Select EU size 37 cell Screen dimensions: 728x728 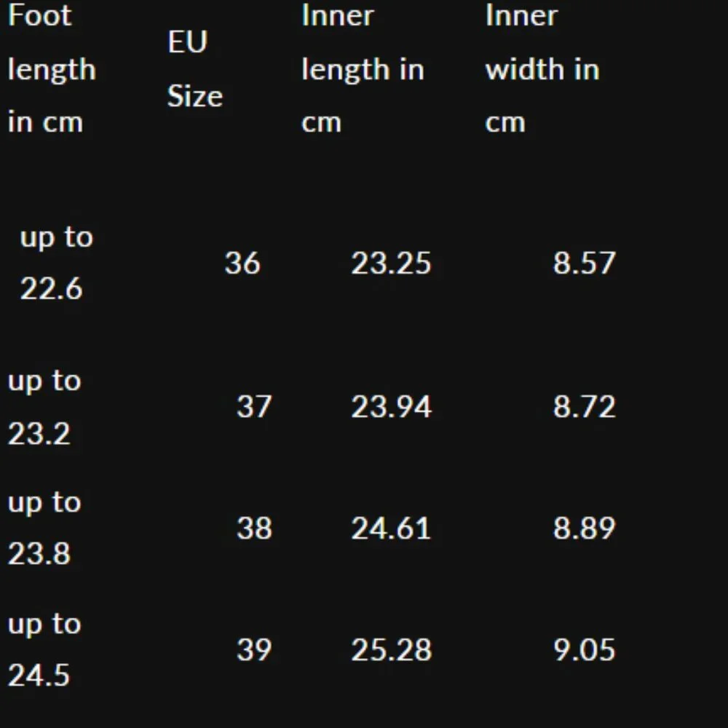pos(253,406)
